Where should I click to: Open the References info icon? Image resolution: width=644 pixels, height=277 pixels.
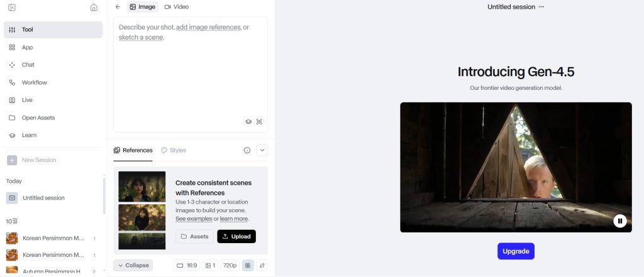pyautogui.click(x=247, y=150)
